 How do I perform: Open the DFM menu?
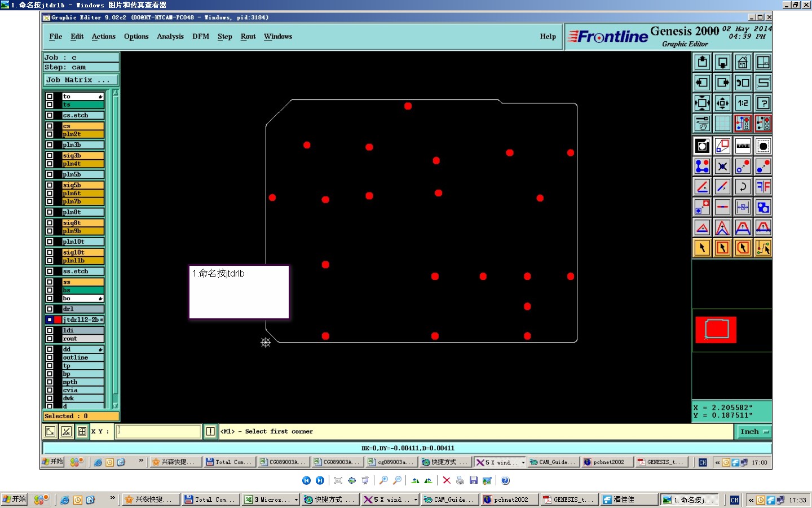[x=201, y=37]
